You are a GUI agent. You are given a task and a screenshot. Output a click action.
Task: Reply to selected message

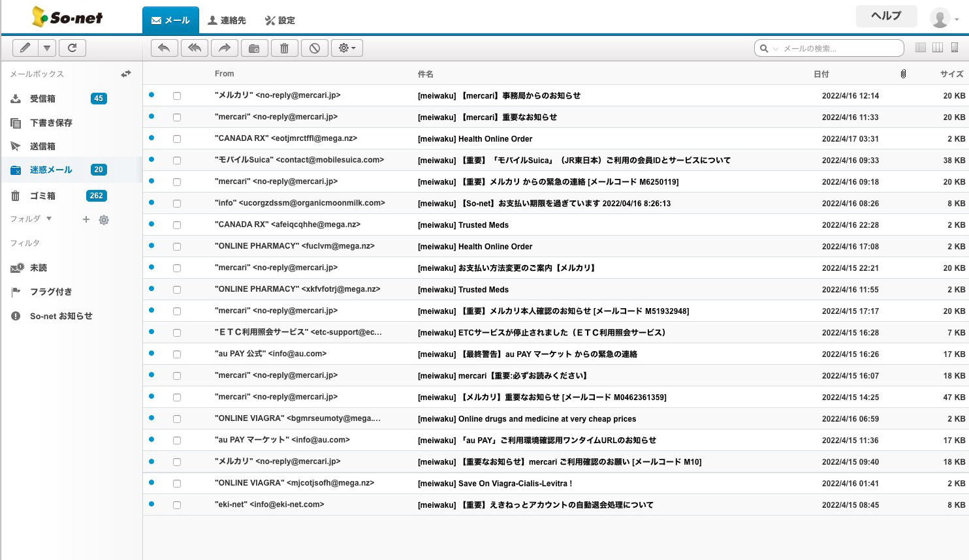tap(165, 48)
